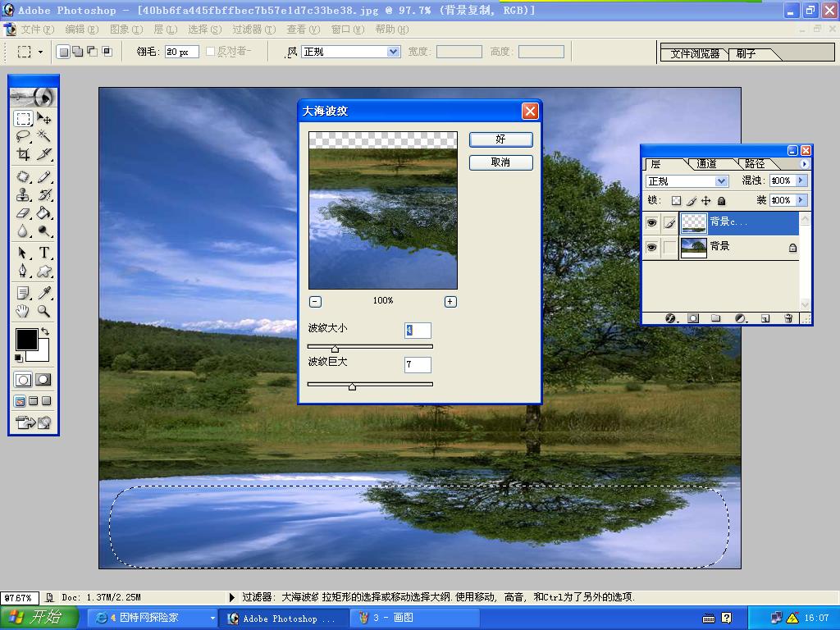Pick the Lasso tool
840x630 pixels.
pos(23,136)
